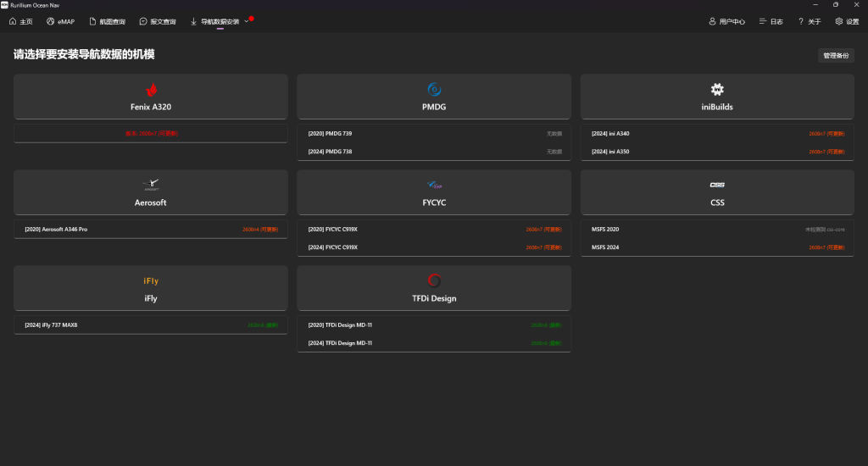Viewport: 868px width, 466px height.
Task: Click the question mark icon for 关于
Action: [x=800, y=21]
